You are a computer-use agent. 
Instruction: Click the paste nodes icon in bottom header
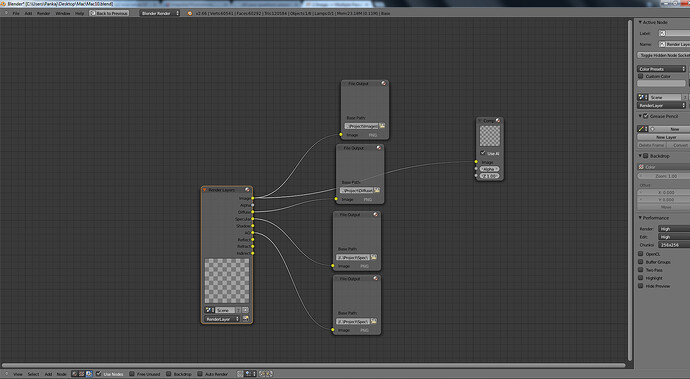click(x=269, y=374)
